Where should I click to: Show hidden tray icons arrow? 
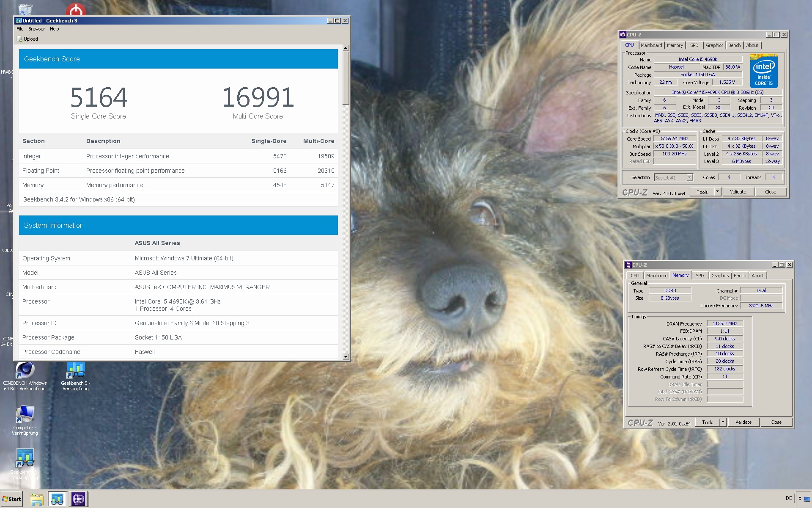pos(800,499)
